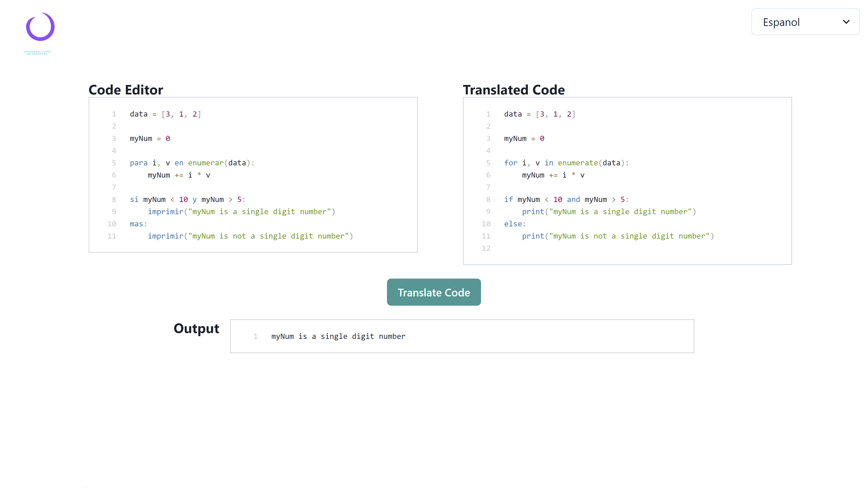Click line 1 in Code Editor
This screenshot has height=488, width=868.
165,114
